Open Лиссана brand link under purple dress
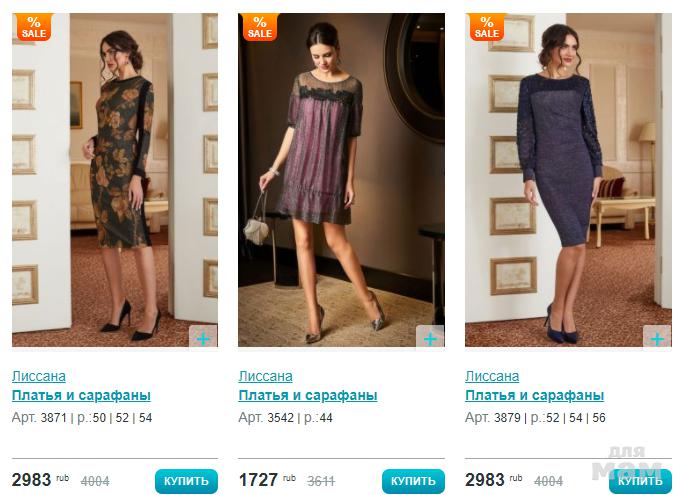 (266, 376)
